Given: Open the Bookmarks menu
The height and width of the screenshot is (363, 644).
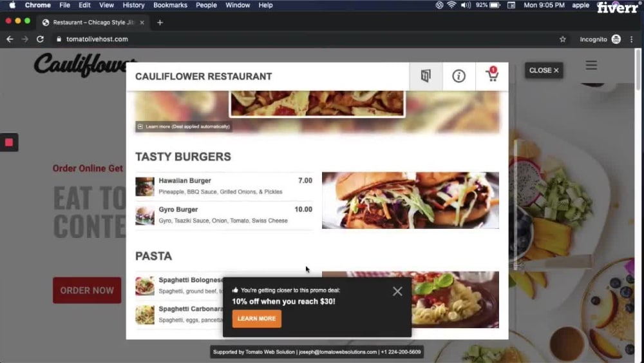Looking at the screenshot, I should point(170,5).
